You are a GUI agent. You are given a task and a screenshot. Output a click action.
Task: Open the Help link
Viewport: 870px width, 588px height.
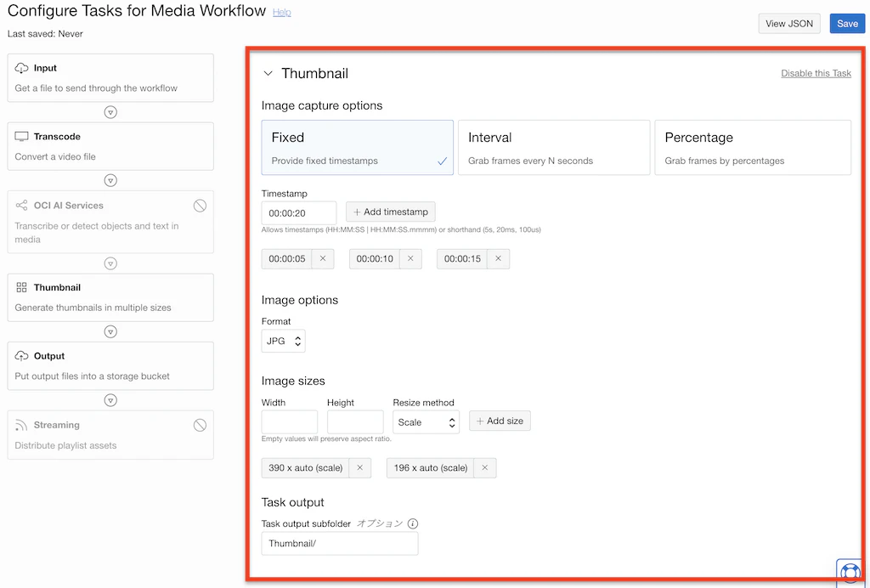click(282, 12)
